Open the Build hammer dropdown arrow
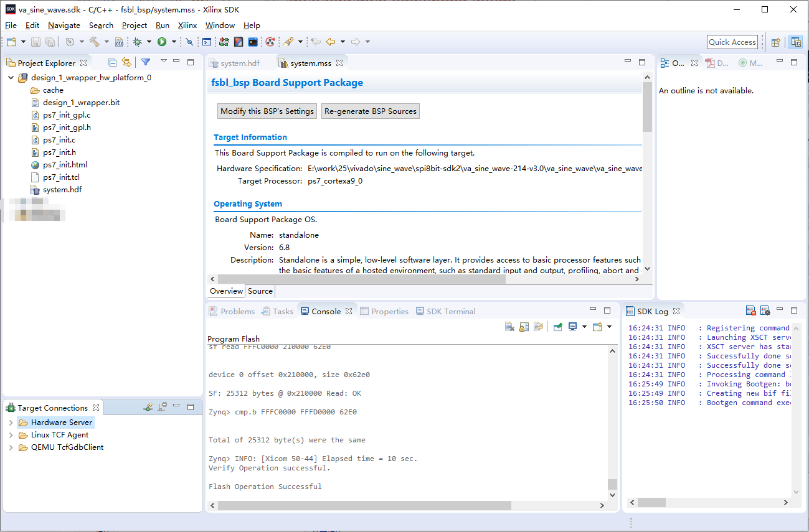The height and width of the screenshot is (532, 809). pos(106,42)
